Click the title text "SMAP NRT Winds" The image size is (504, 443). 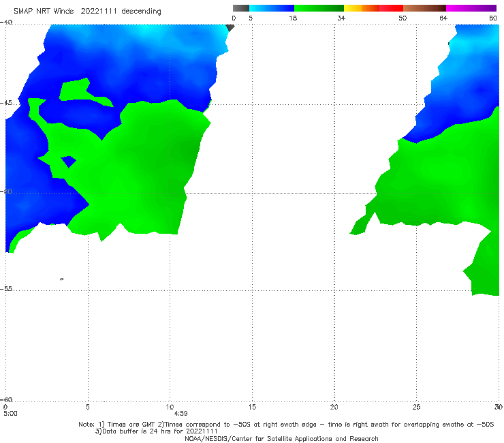44,12
